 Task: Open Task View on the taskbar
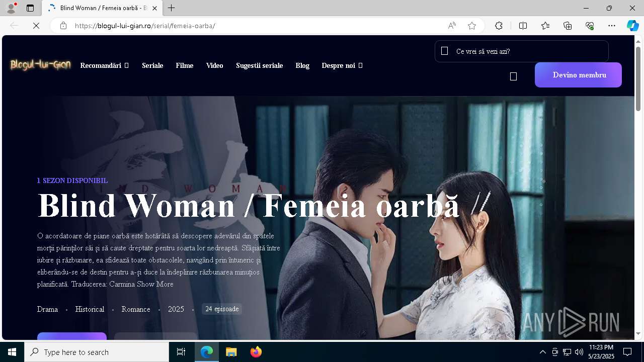click(x=181, y=352)
